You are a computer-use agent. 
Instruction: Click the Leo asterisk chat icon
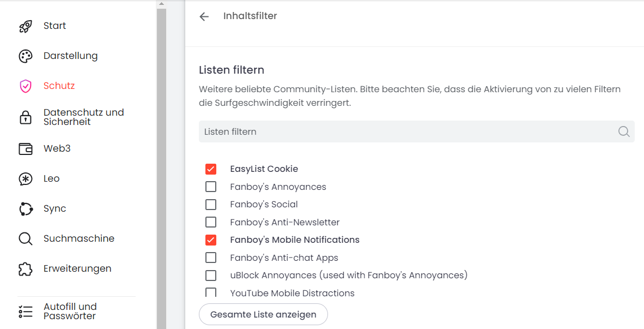click(26, 179)
